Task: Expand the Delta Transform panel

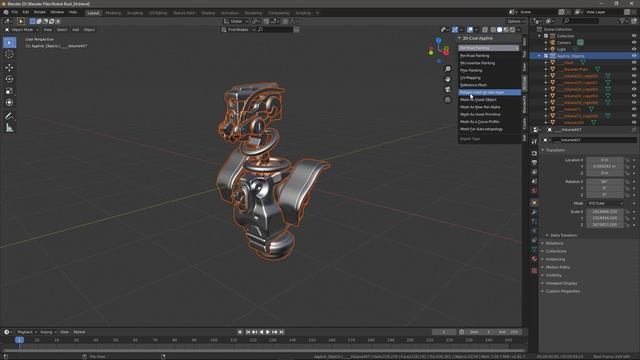Action: (x=563, y=236)
